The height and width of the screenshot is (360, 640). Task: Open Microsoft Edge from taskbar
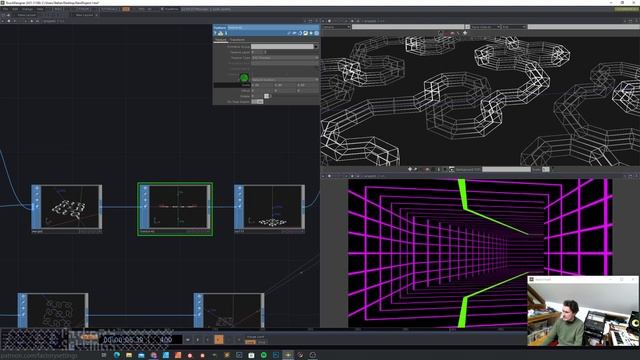click(117, 355)
